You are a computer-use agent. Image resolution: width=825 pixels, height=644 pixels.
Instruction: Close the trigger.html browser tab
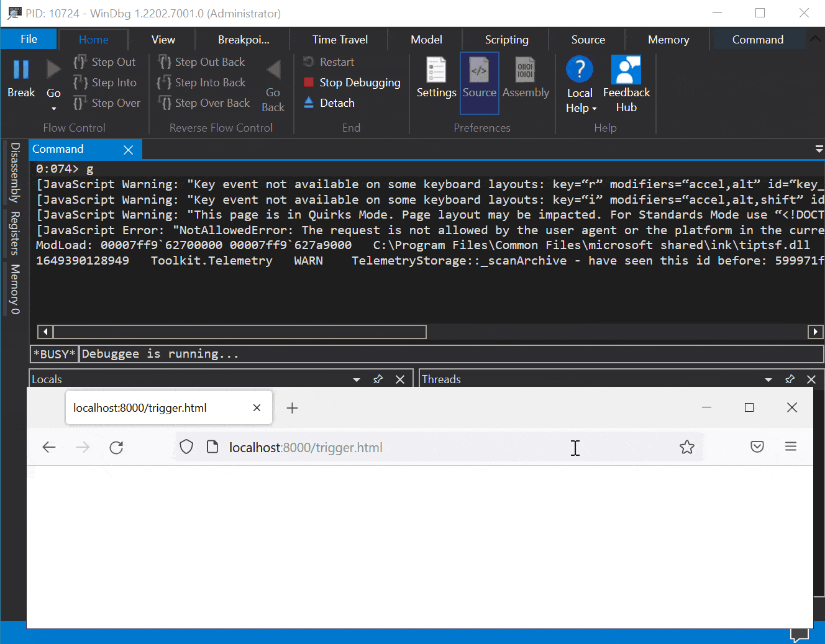tap(257, 408)
